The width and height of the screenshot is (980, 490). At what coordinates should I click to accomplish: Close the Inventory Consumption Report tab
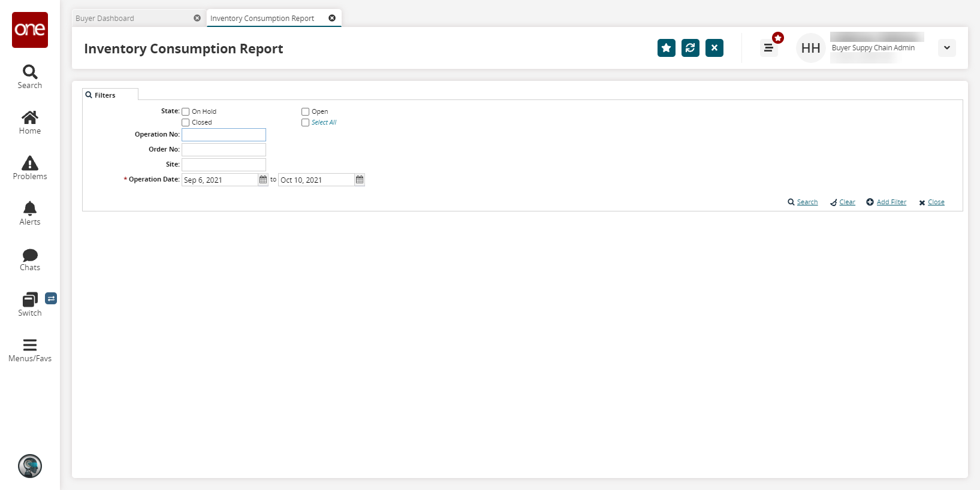tap(332, 18)
